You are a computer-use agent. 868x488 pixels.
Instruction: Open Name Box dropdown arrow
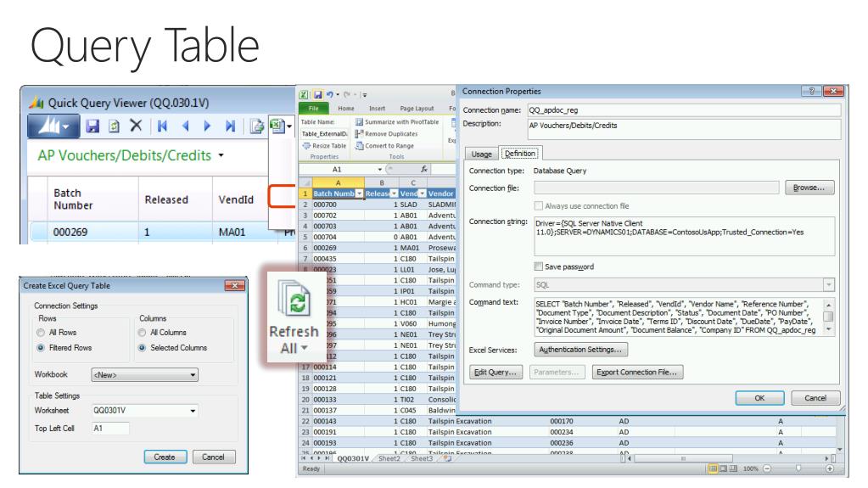(x=380, y=169)
